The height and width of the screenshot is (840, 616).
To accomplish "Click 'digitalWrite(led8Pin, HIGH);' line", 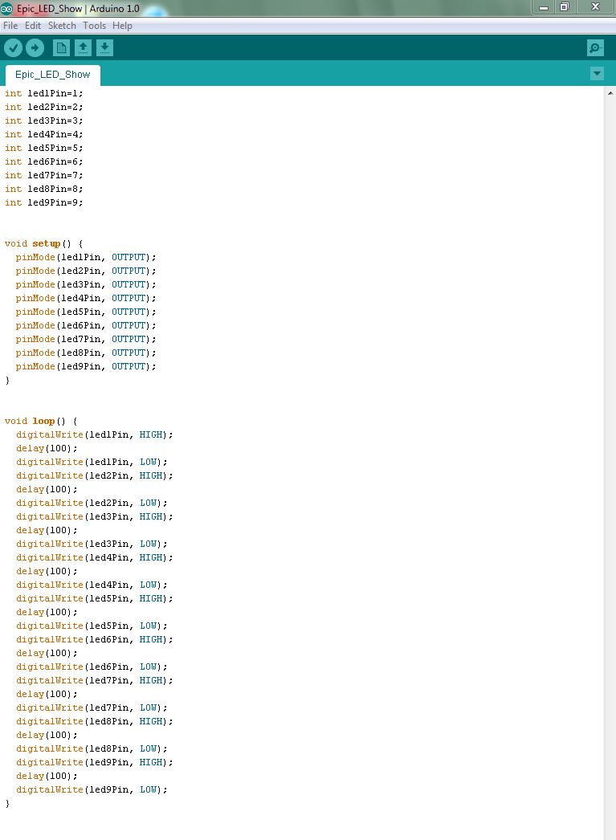I will coord(94,722).
